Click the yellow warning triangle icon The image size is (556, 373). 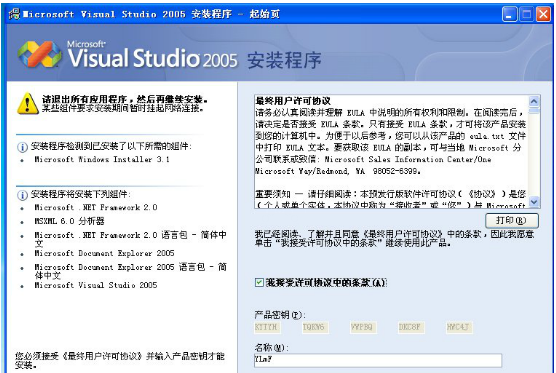[x=28, y=104]
